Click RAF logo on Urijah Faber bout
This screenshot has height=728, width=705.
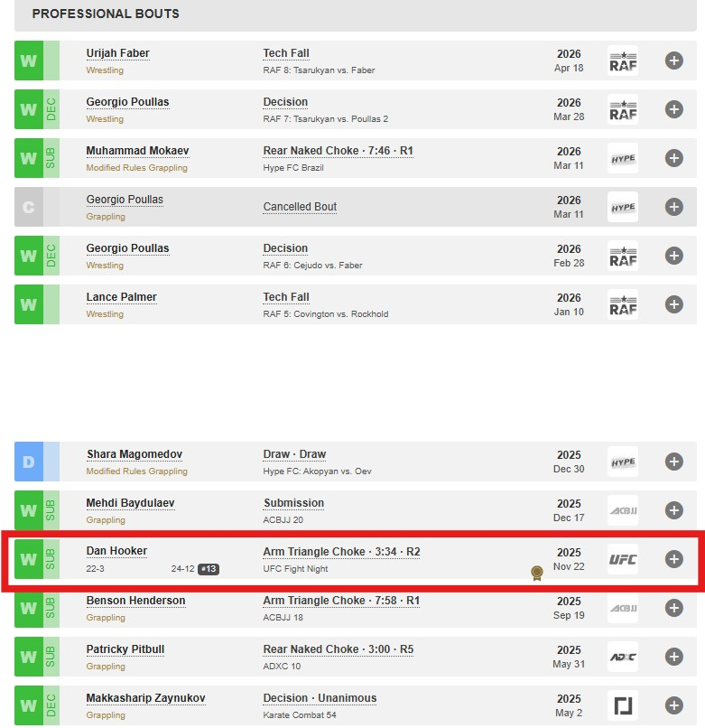[x=623, y=61]
